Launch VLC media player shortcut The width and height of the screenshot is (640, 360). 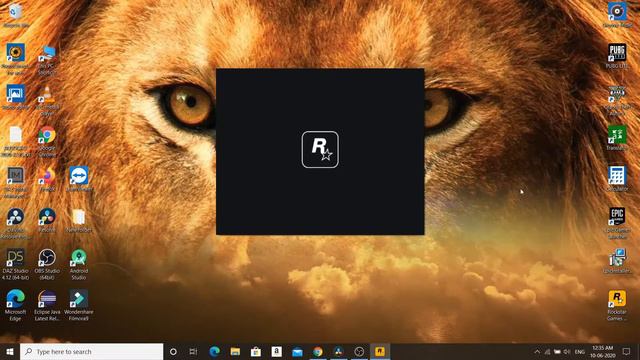pos(47,100)
